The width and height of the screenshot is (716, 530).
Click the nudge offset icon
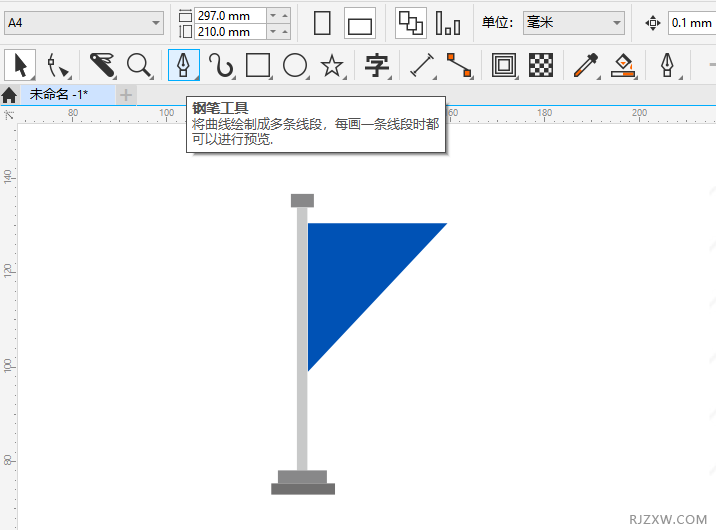pos(653,23)
